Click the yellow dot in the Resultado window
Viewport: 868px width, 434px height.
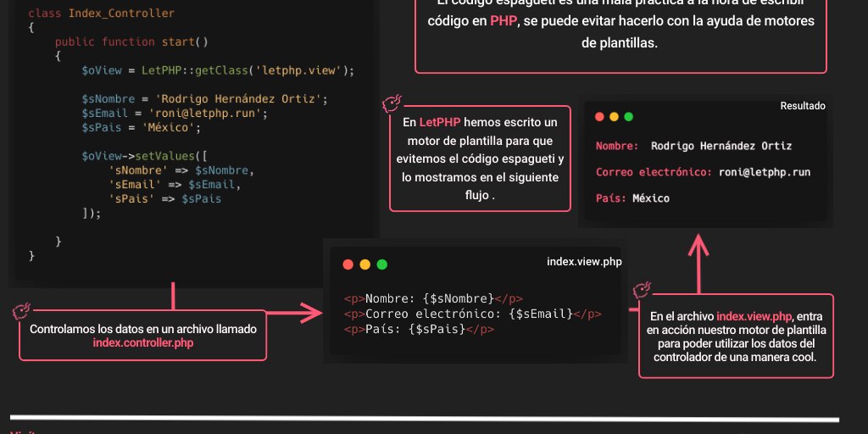pos(614,117)
